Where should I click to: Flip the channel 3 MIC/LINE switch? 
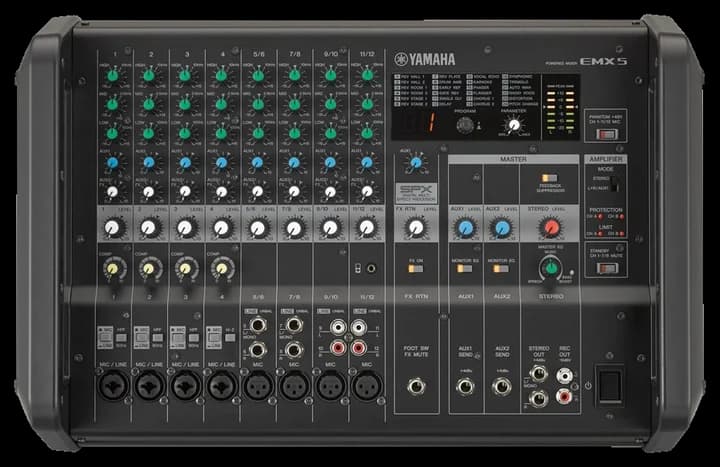coord(178,338)
